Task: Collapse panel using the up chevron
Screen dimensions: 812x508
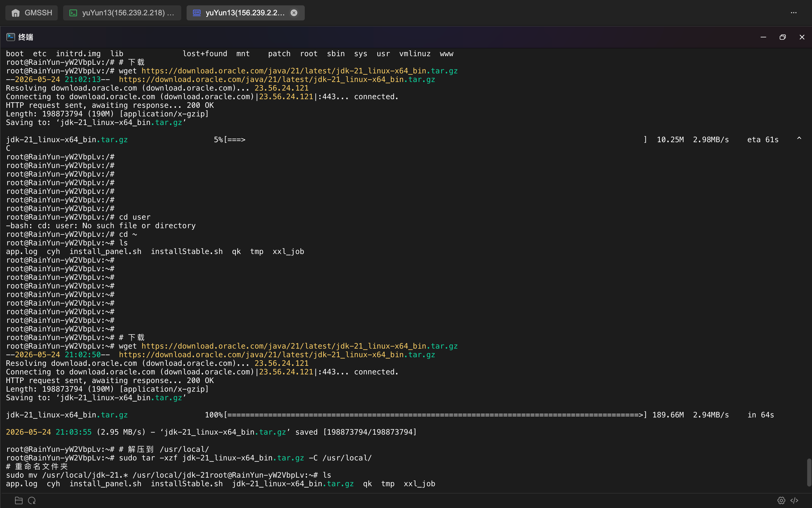Action: click(799, 138)
